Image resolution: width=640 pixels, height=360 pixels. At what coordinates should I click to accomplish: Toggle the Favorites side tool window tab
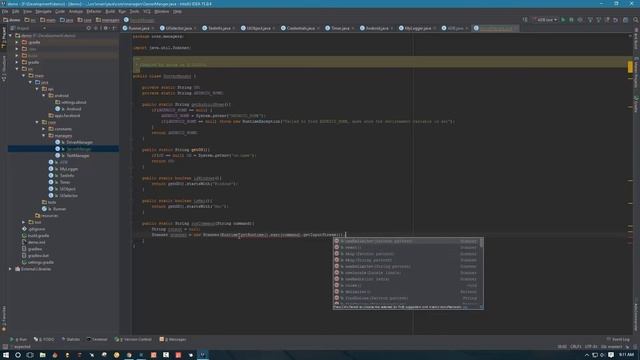(x=4, y=318)
